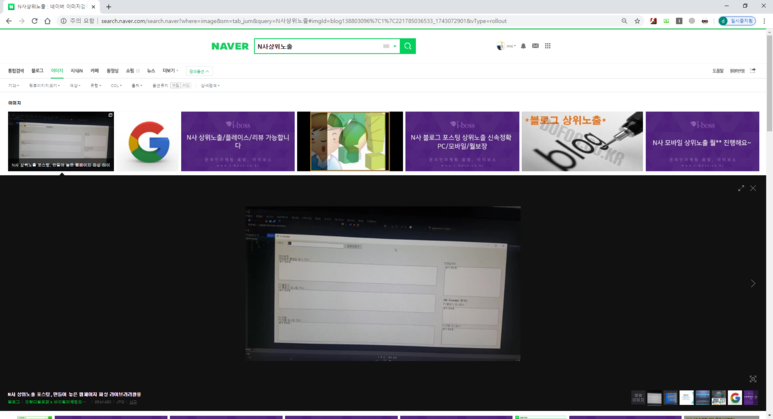
Task: Open the image size filter dropdown
Action: [44, 86]
